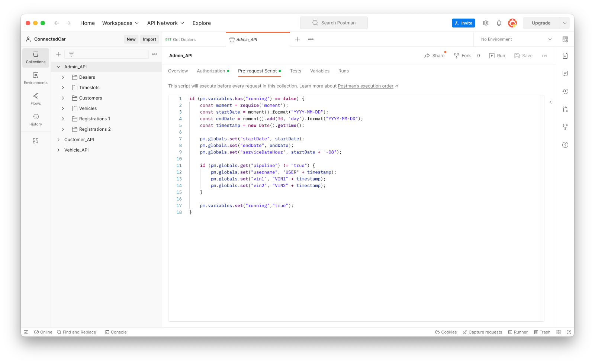Collapse the Admin_API collection

(x=58, y=67)
